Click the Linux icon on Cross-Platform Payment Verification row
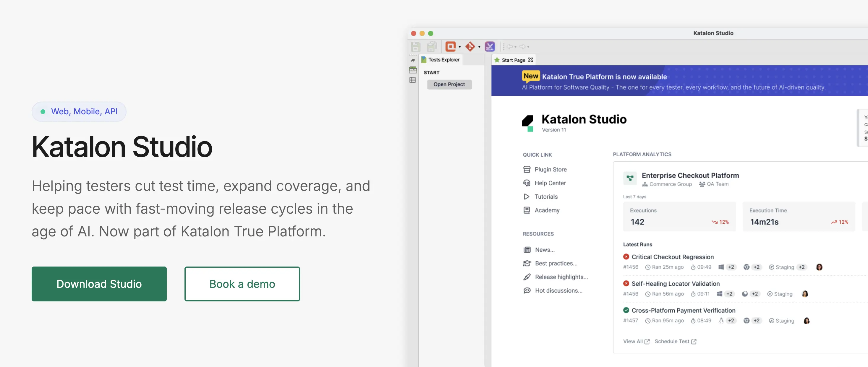The image size is (868, 367). (x=721, y=320)
